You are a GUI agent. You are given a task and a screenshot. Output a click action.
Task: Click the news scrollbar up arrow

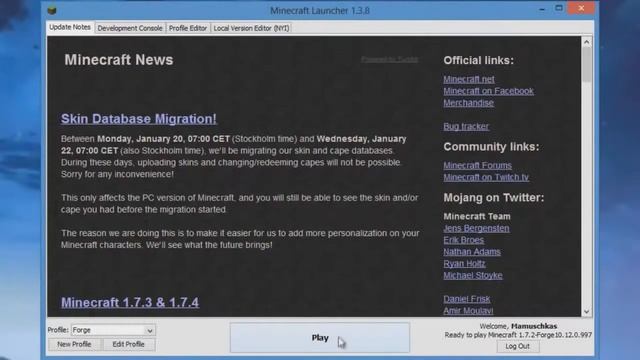click(x=587, y=42)
